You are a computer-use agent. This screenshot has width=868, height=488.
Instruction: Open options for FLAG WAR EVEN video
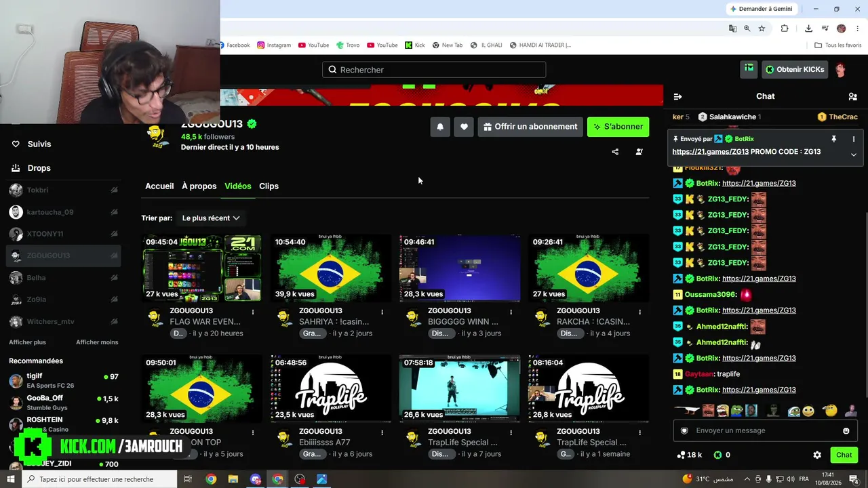(x=253, y=312)
